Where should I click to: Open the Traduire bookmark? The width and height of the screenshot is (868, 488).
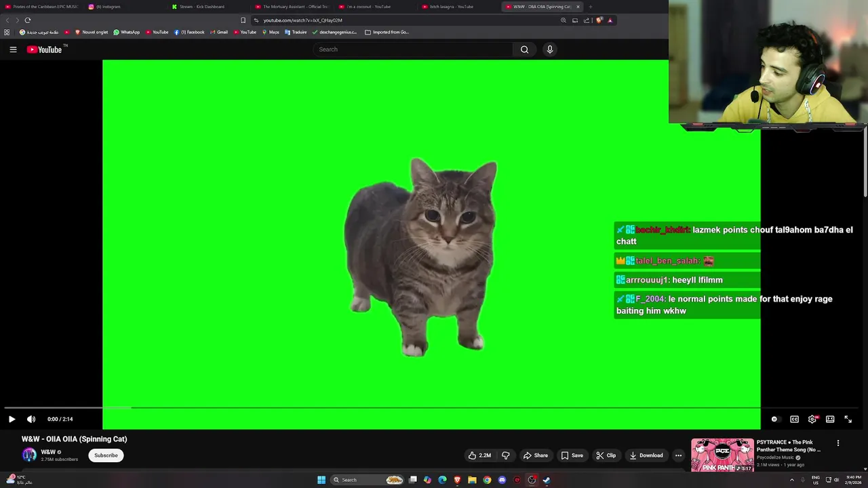pos(296,32)
